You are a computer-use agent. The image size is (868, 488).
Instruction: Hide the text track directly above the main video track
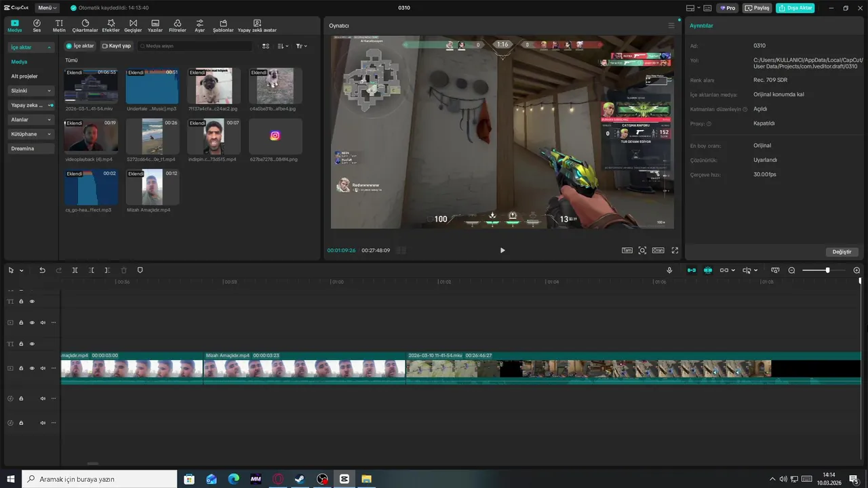pos(32,344)
